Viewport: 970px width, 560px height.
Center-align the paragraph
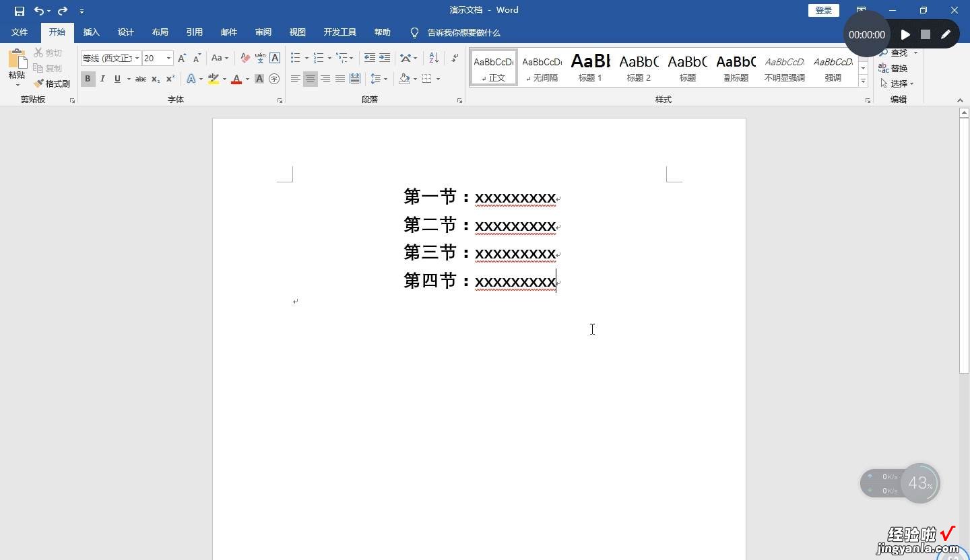tap(311, 79)
